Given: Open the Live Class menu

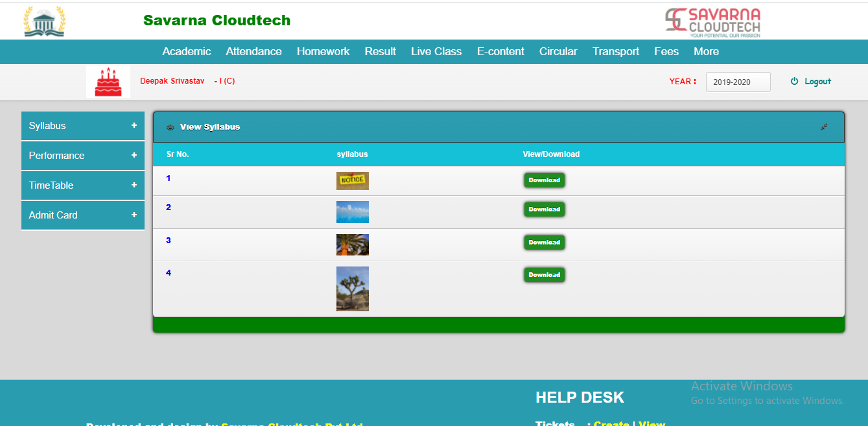Looking at the screenshot, I should pos(436,52).
